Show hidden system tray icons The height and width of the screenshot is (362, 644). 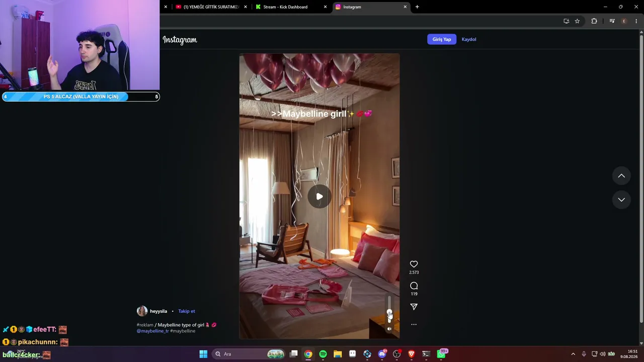click(x=573, y=354)
